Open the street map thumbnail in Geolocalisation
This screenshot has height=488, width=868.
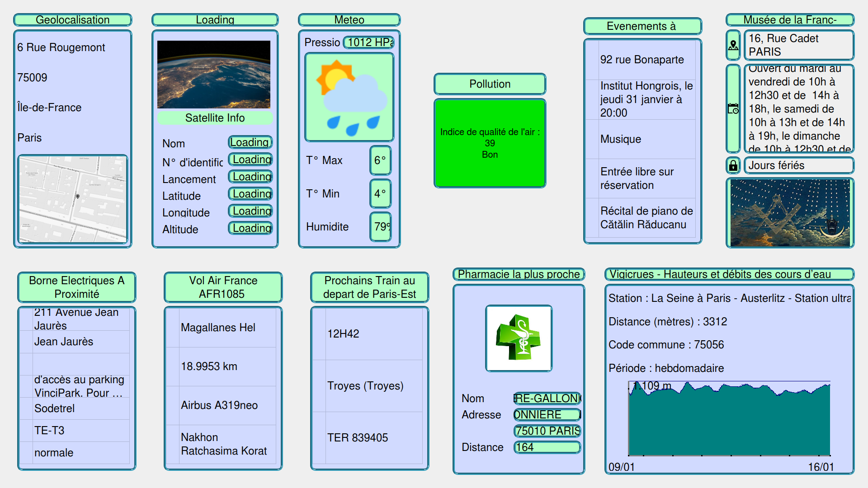[x=73, y=199]
